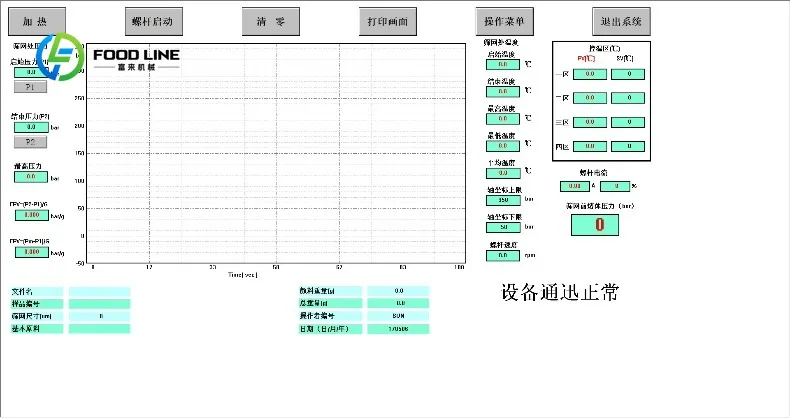Edit the 操作者编号 operator number field
790x418 pixels.
tap(398, 316)
